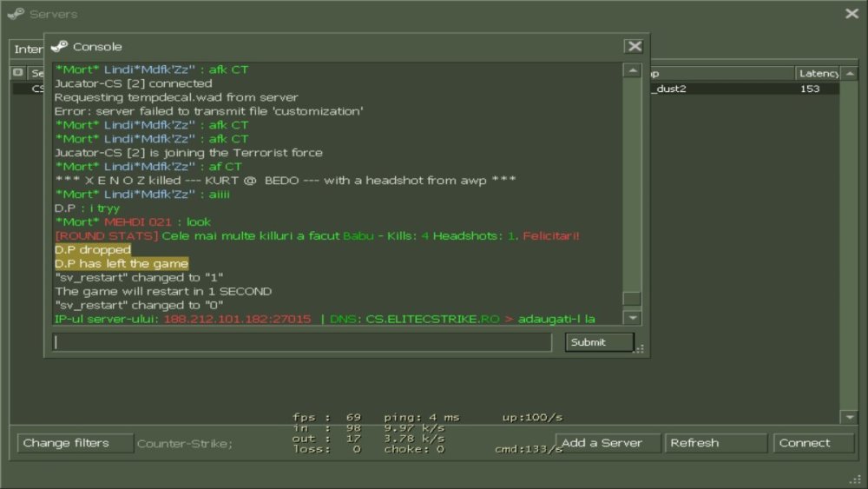Click the ping readout in net graph
Screen dimensions: 868x489
pos(422,417)
